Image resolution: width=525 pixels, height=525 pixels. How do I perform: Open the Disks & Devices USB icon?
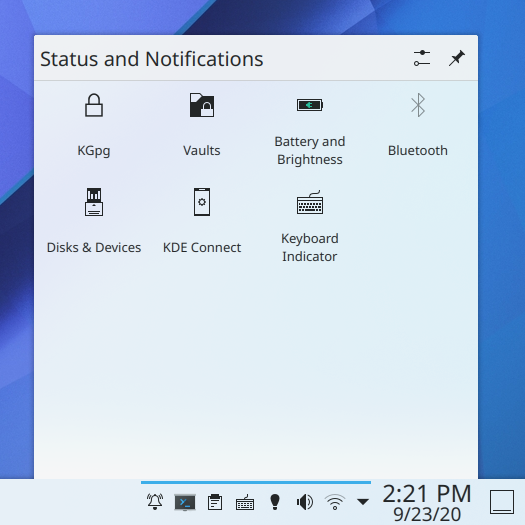point(94,202)
